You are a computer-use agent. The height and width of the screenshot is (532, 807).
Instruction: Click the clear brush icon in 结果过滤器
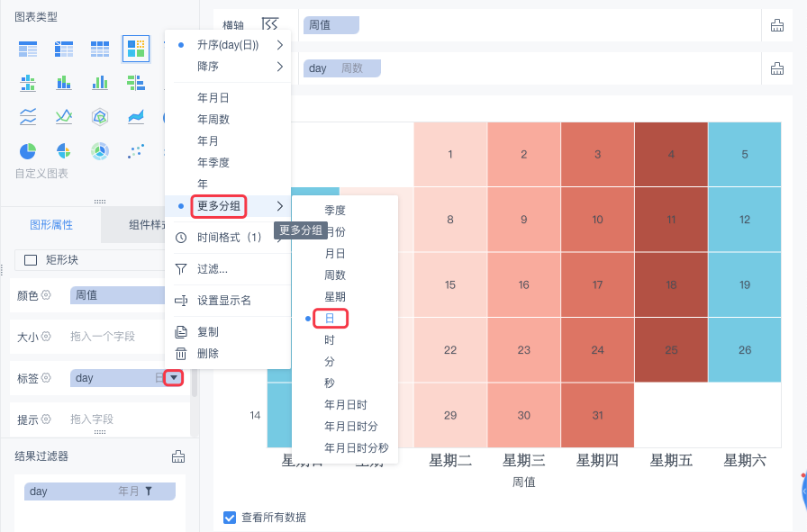click(178, 456)
